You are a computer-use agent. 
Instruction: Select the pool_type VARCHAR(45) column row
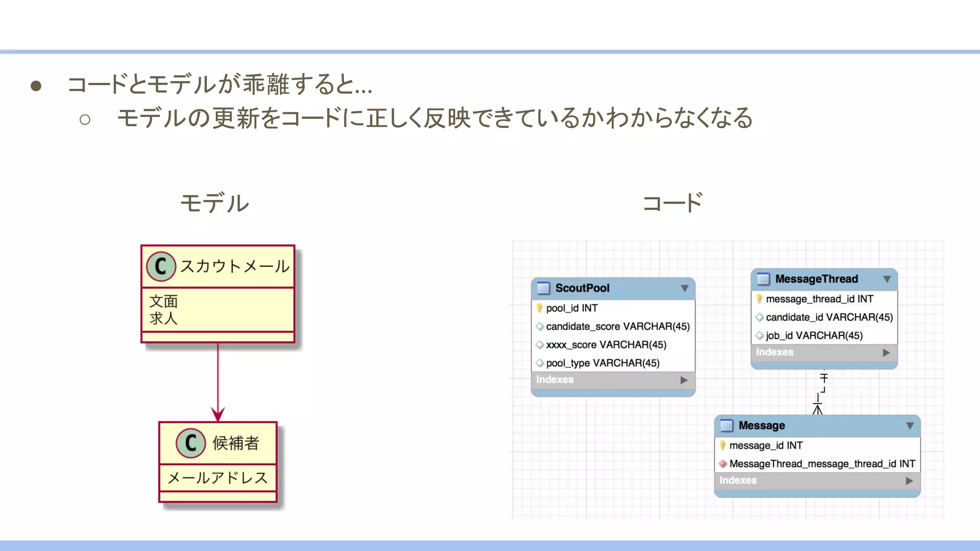(602, 363)
